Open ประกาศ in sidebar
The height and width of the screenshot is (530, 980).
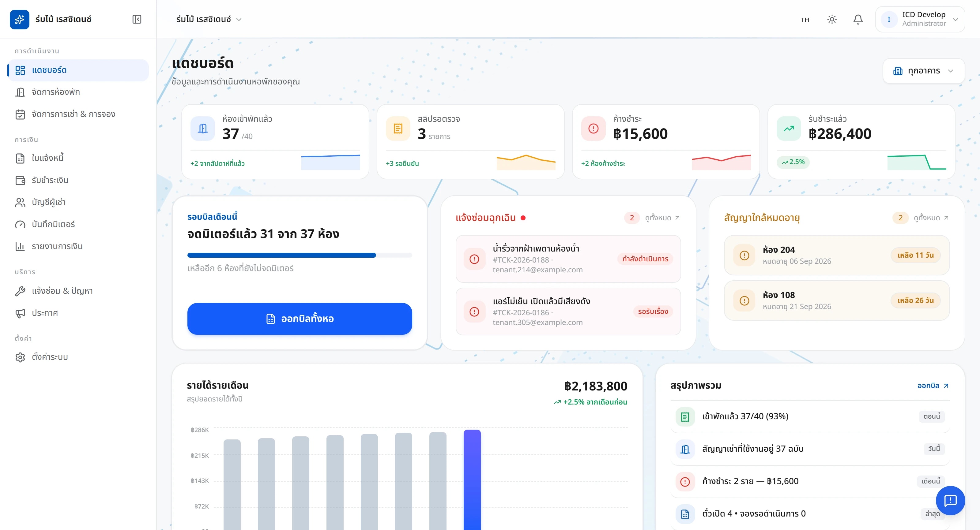click(x=78, y=313)
